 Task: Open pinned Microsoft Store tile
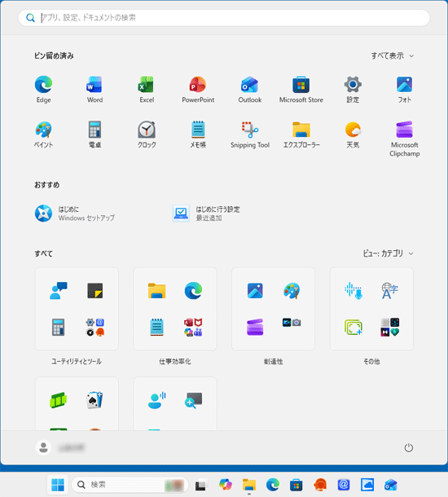pos(301,90)
